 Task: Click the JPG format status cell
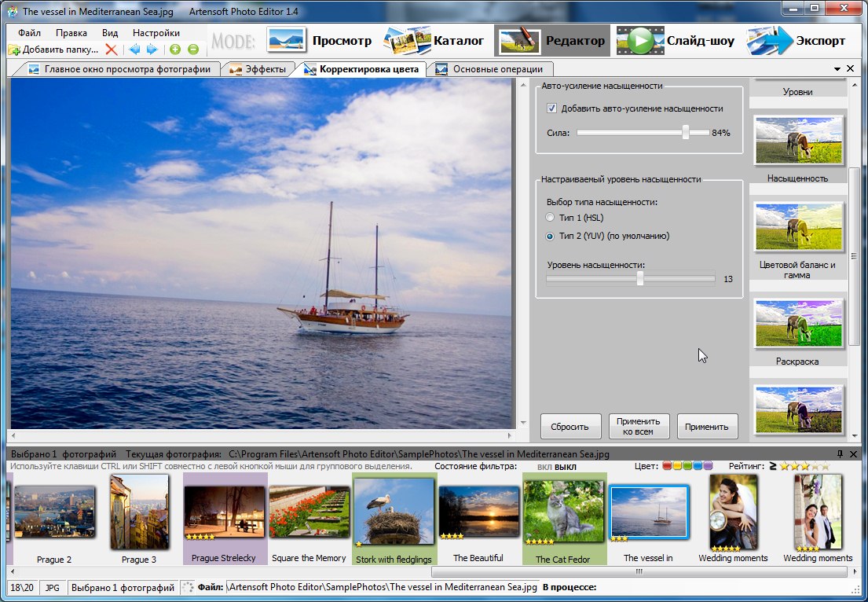pos(52,588)
